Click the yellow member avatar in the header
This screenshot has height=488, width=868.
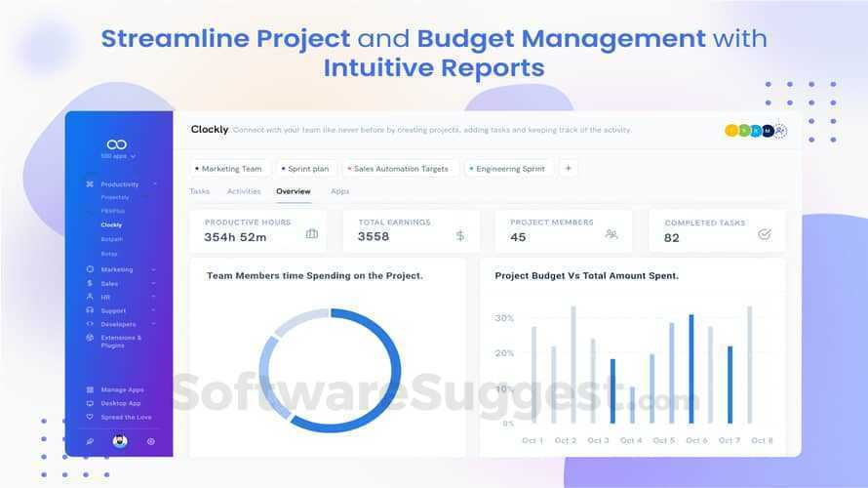point(731,131)
